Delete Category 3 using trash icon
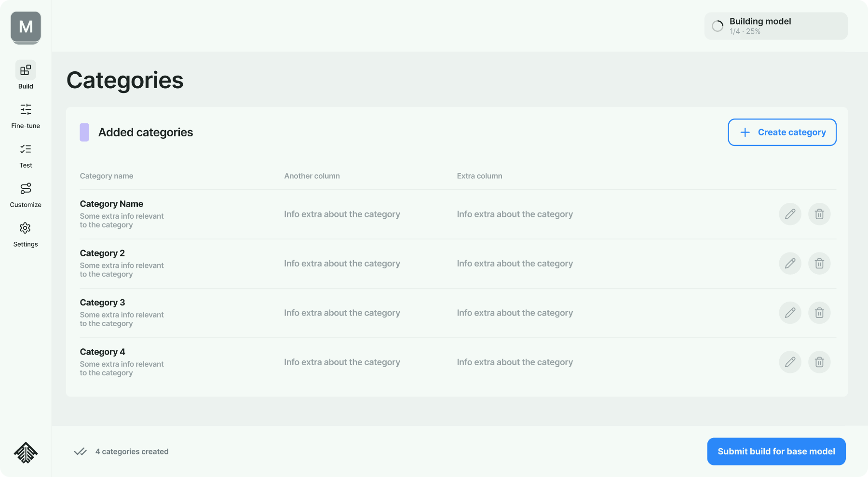 click(819, 313)
